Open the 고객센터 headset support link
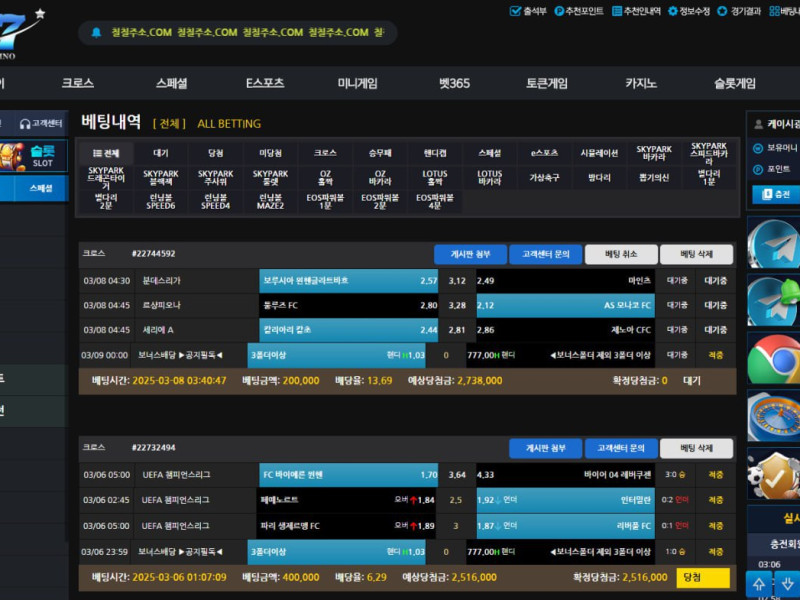The height and width of the screenshot is (600, 800). point(42,123)
